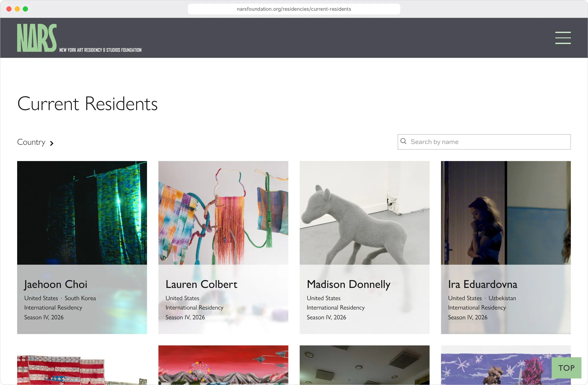Open Jaehoon Choi's resident profile

[56, 284]
